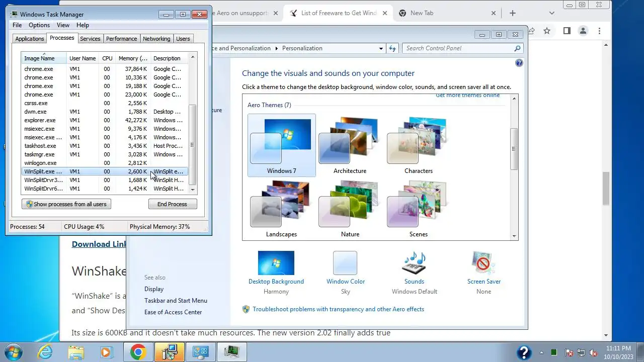Screen dimensions: 644x362
Task: Show hidden icons in the system tray
Action: (x=542, y=352)
